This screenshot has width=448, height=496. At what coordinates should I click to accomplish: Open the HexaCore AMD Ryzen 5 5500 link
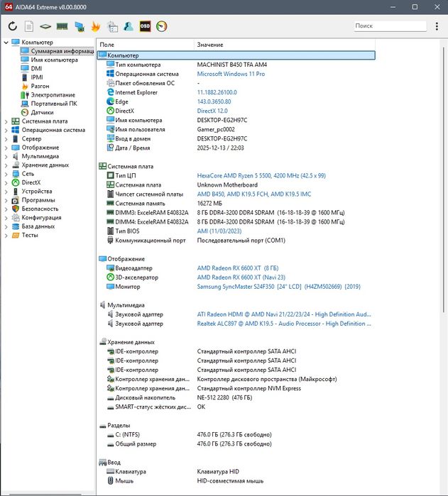coord(261,175)
